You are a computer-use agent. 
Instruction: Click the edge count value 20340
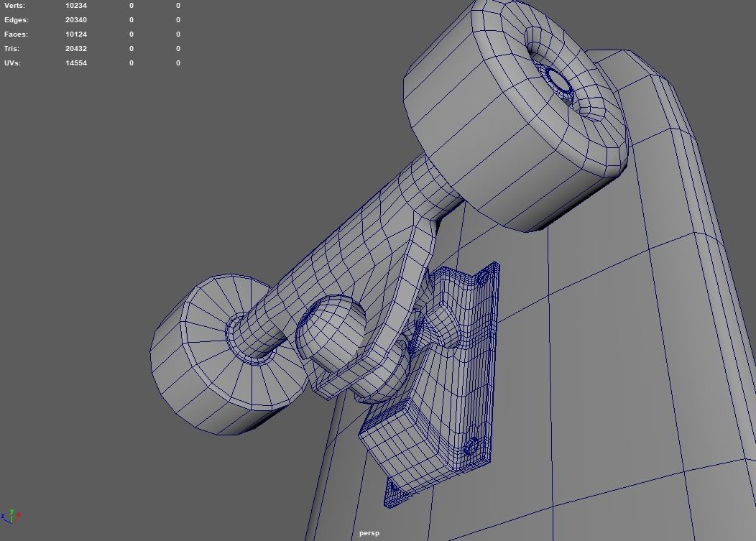click(76, 20)
